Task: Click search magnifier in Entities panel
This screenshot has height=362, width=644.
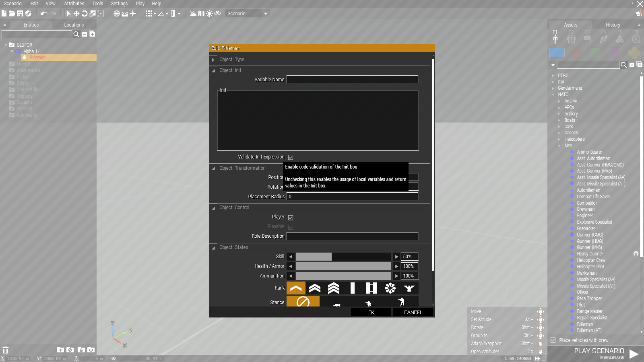Action: [x=76, y=34]
